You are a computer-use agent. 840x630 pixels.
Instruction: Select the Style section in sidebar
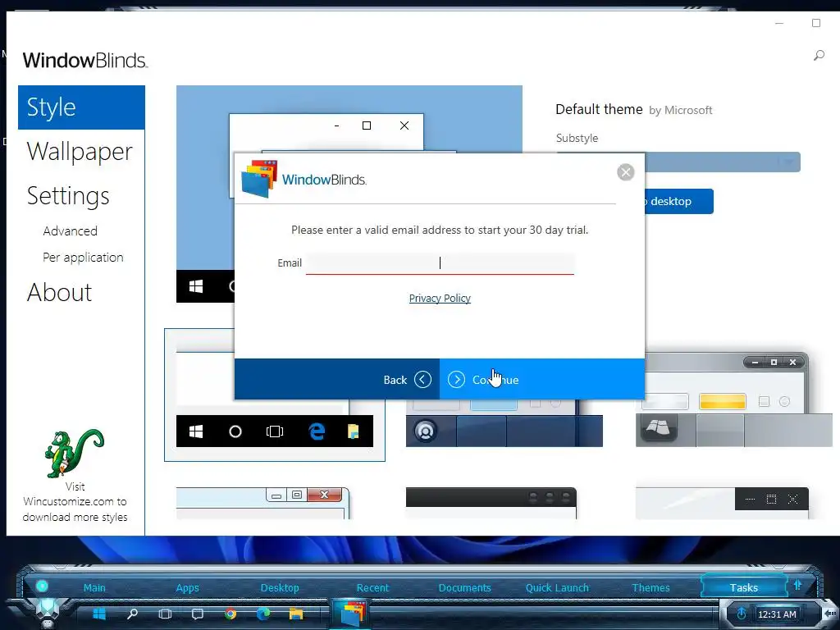(81, 107)
